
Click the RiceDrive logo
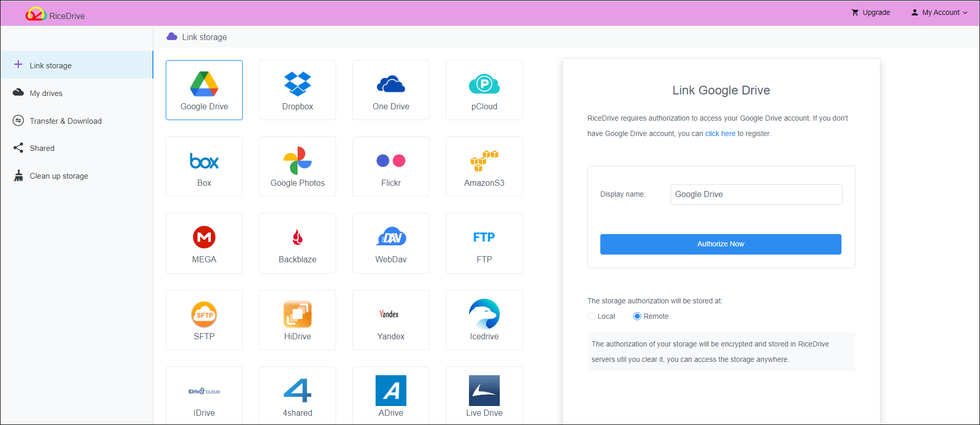[x=55, y=14]
